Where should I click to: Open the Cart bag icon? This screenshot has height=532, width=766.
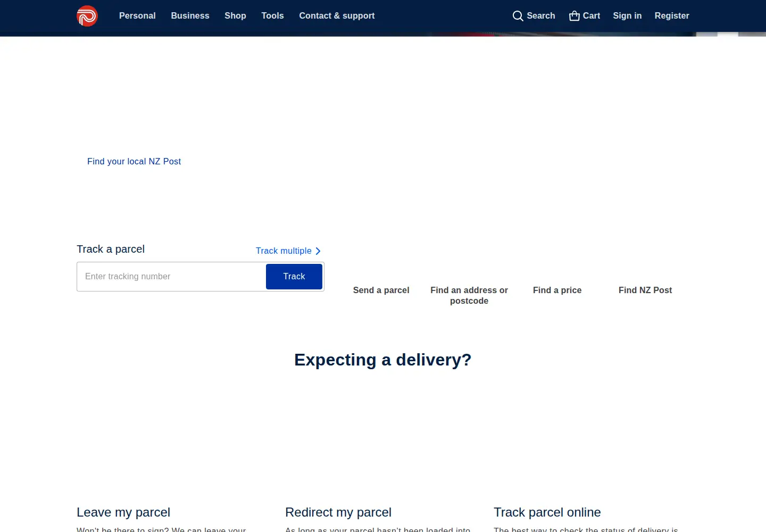click(574, 16)
